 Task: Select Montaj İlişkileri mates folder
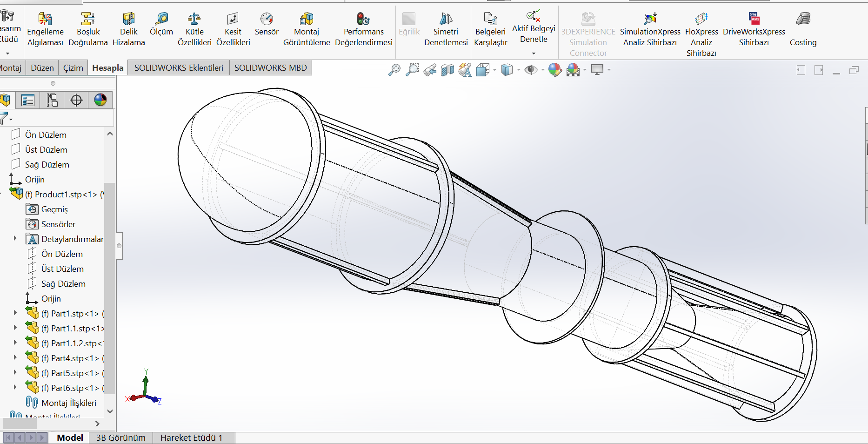coord(69,403)
